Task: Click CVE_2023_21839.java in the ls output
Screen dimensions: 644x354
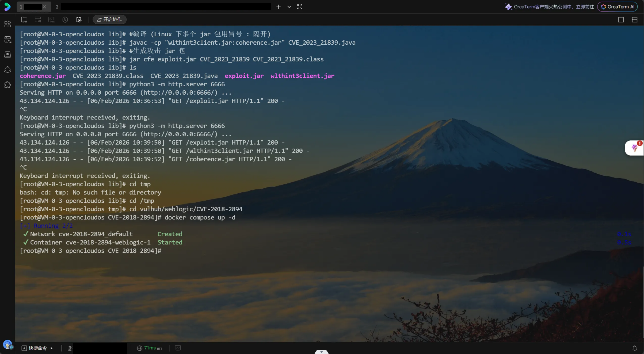Action: [x=184, y=76]
